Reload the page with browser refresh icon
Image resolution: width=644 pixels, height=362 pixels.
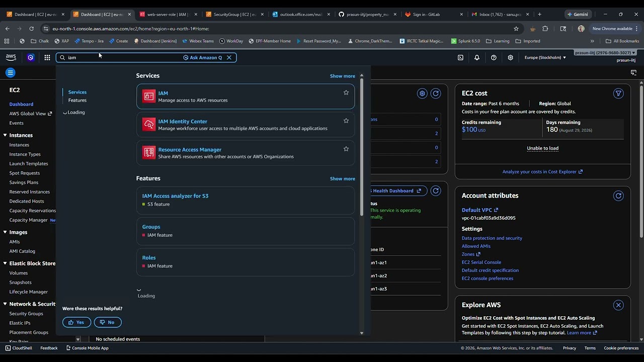[31, 29]
